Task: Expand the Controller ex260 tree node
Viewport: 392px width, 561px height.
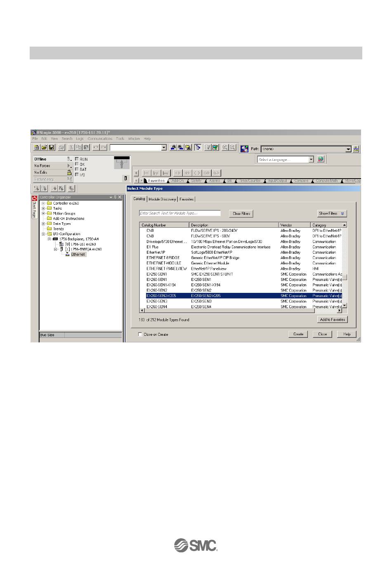Action: tap(43, 203)
